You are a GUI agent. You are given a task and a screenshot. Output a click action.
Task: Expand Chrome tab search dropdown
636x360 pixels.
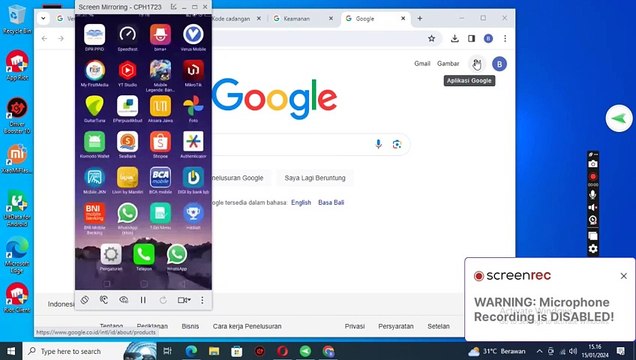[43, 18]
